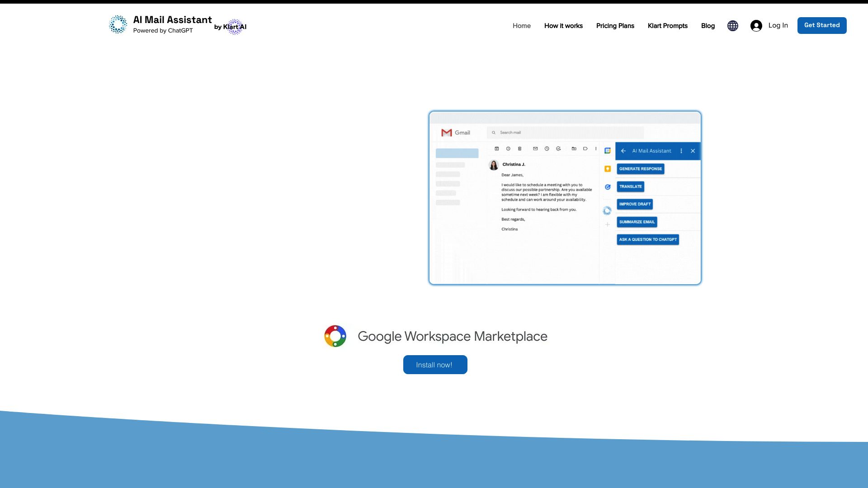Click the Google Tasks checkmark sidebar icon
Viewport: 868px width, 488px height.
[608, 187]
